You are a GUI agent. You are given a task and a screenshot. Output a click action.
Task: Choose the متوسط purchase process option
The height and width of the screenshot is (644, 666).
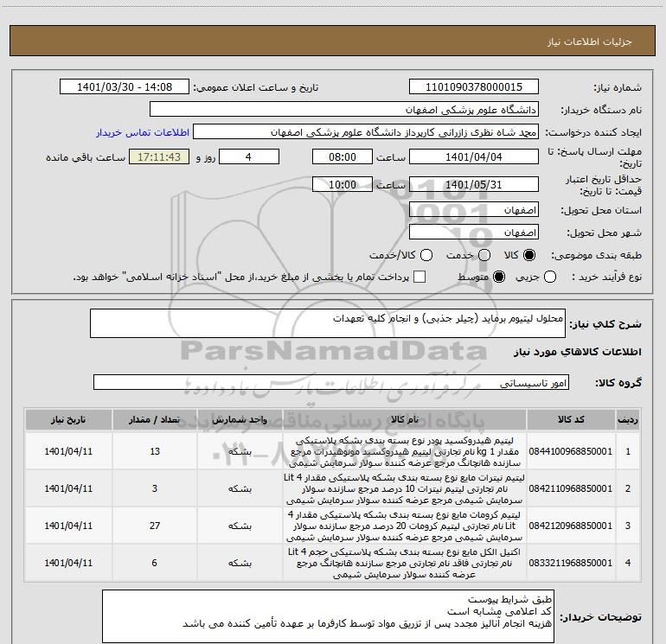[x=499, y=277]
